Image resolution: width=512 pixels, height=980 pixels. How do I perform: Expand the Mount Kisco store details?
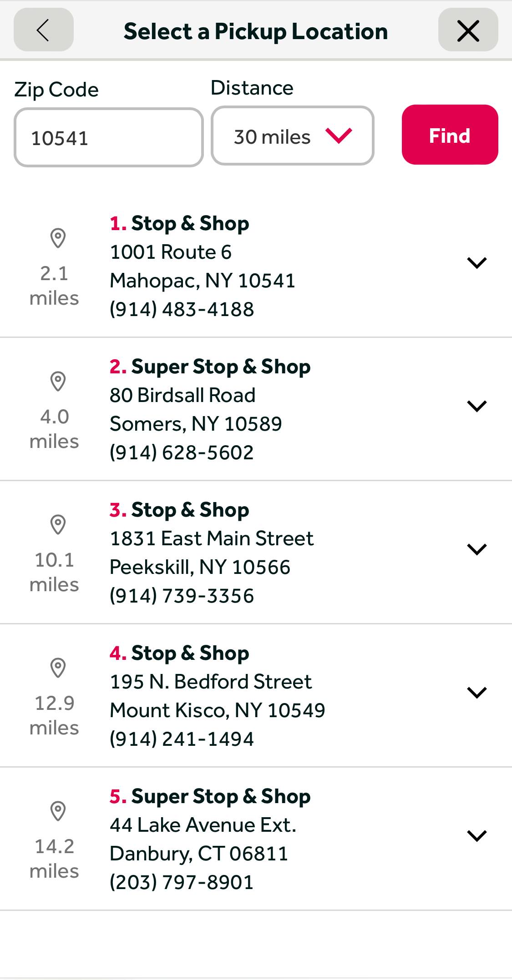tap(477, 692)
